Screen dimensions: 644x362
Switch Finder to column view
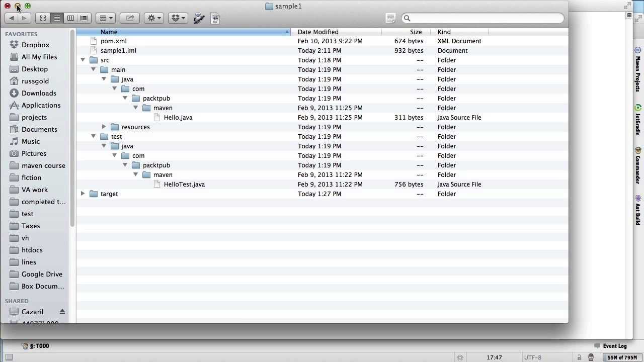click(70, 18)
